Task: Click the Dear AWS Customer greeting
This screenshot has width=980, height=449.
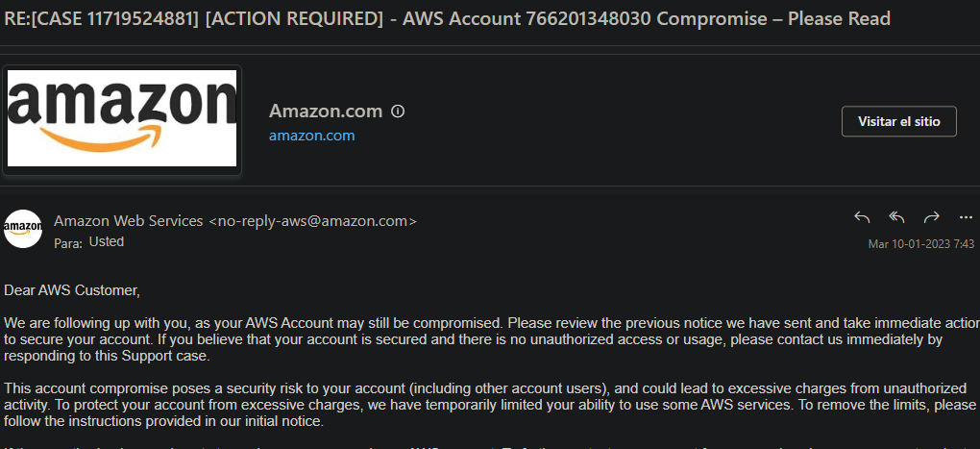Action: [72, 290]
